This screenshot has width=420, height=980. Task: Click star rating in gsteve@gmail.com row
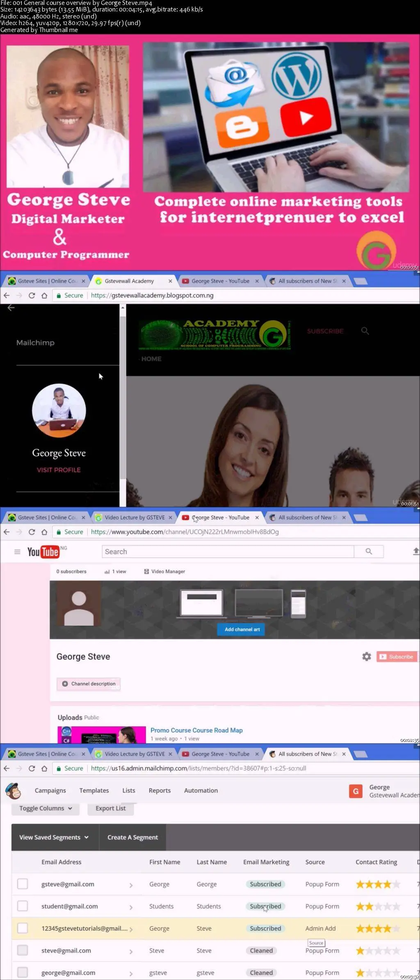(x=378, y=884)
